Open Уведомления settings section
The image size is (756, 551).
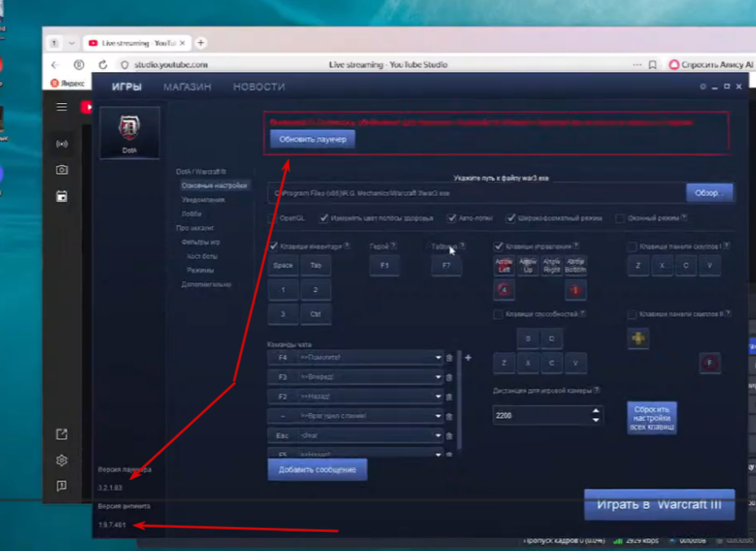[203, 200]
